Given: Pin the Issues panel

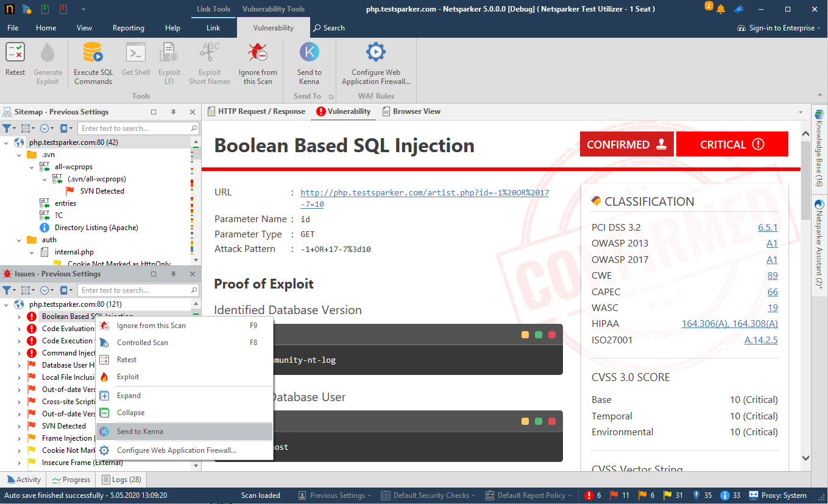Looking at the screenshot, I should tap(173, 274).
